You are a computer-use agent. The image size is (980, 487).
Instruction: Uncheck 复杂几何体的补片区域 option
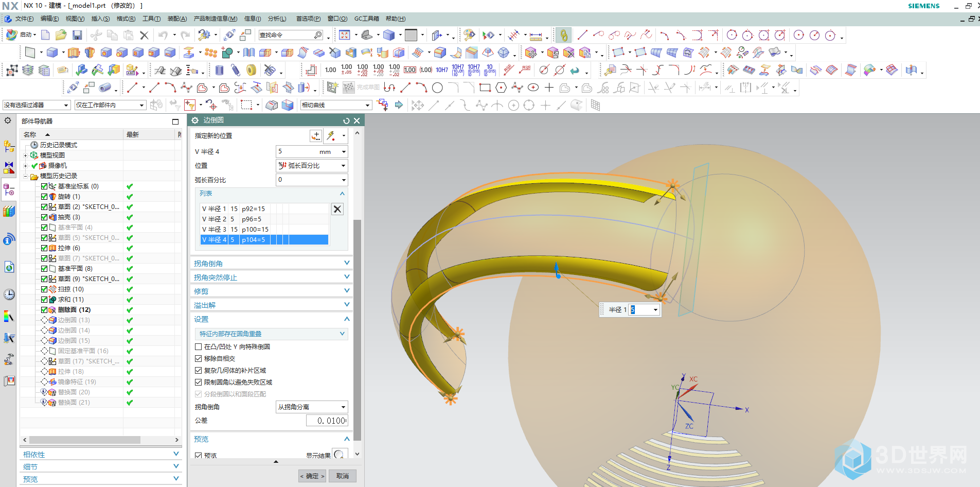click(x=199, y=371)
